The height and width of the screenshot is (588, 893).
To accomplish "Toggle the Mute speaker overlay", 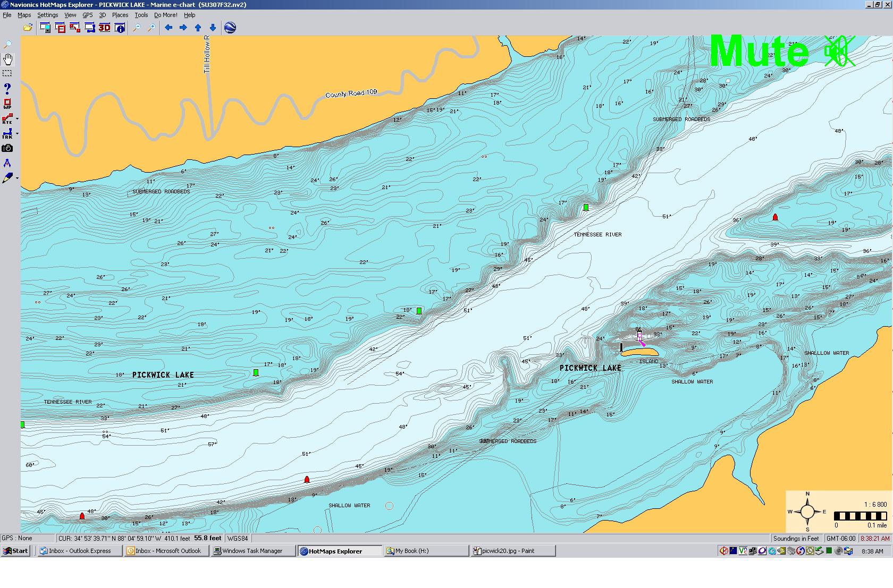I will [x=839, y=52].
